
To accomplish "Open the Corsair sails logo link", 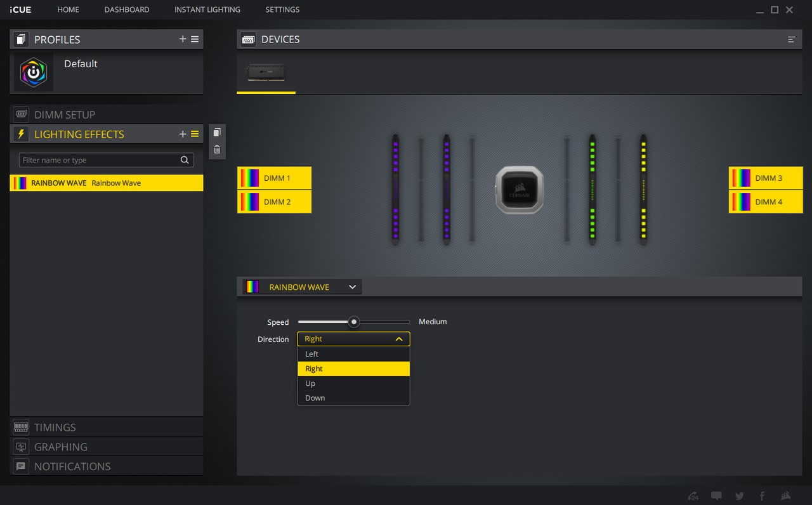I will [786, 496].
